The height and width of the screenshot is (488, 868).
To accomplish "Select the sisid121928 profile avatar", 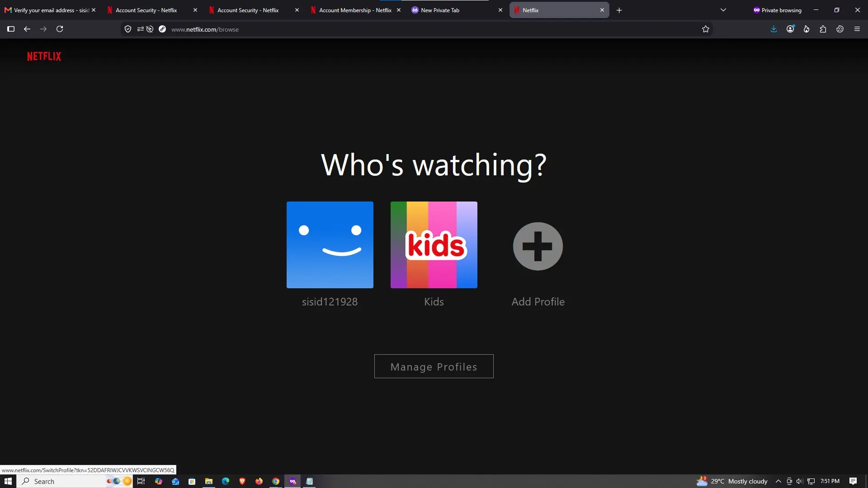I will click(x=330, y=245).
